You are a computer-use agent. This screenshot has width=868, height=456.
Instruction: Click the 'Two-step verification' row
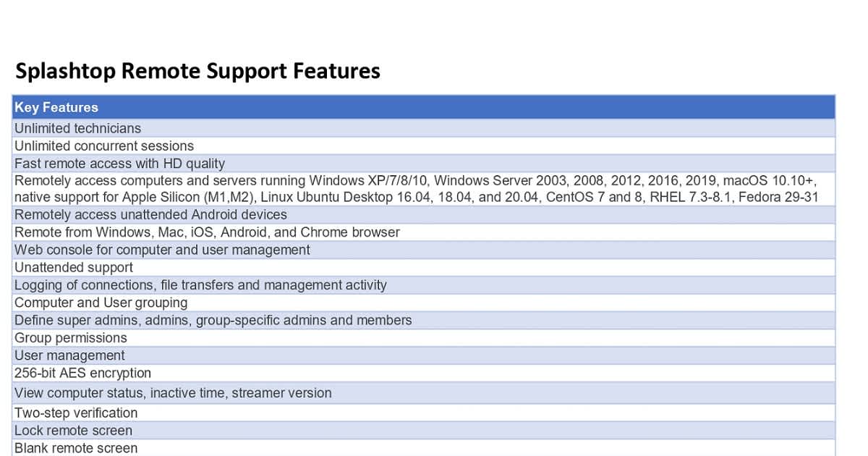(x=424, y=413)
